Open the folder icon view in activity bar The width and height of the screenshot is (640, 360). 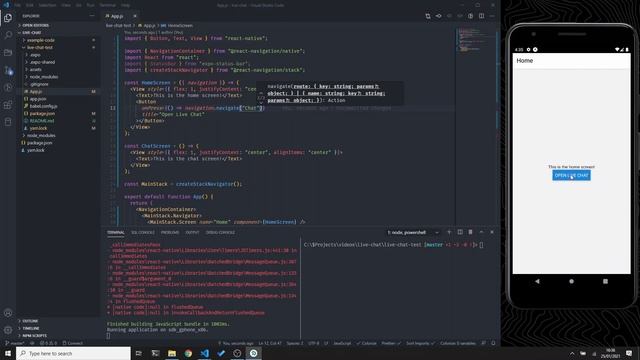[x=8, y=53]
